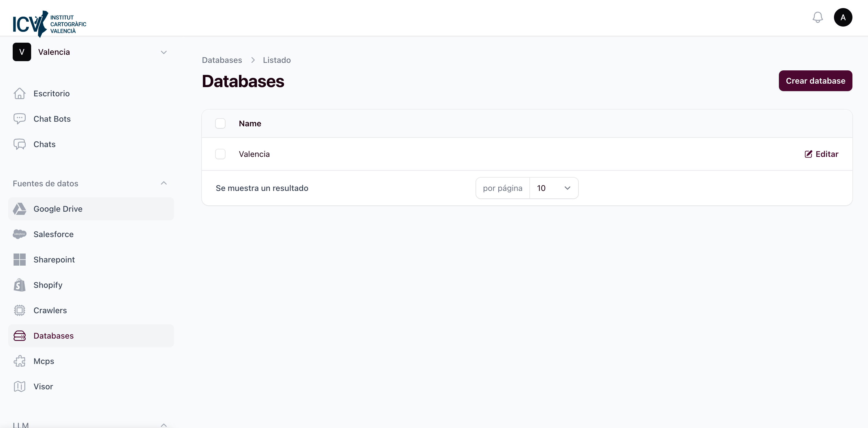Viewport: 868px width, 428px height.
Task: Expand the Valencia workspace switcher
Action: 164,52
